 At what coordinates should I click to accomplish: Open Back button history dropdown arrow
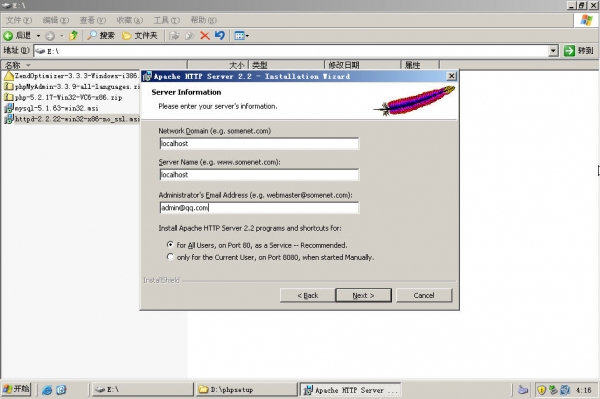[x=38, y=36]
